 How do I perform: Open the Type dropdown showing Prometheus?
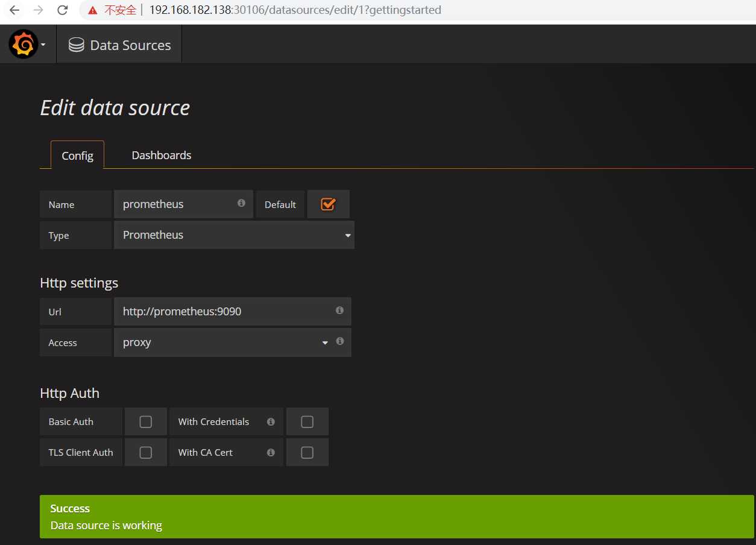pos(234,235)
